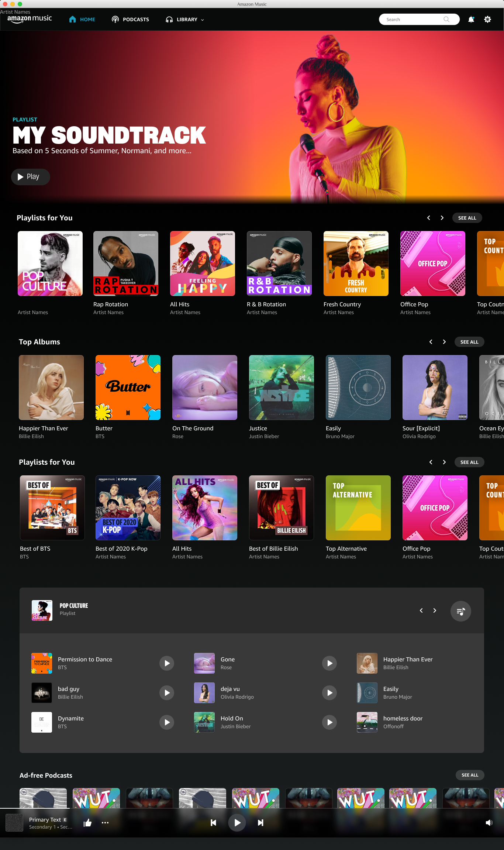Open the Fresh Country playlist cover
The image size is (504, 850).
pyautogui.click(x=356, y=264)
